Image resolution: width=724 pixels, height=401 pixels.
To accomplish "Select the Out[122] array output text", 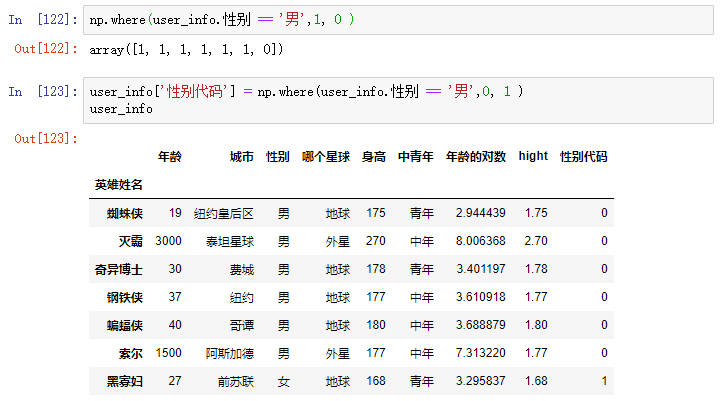I will pos(186,49).
